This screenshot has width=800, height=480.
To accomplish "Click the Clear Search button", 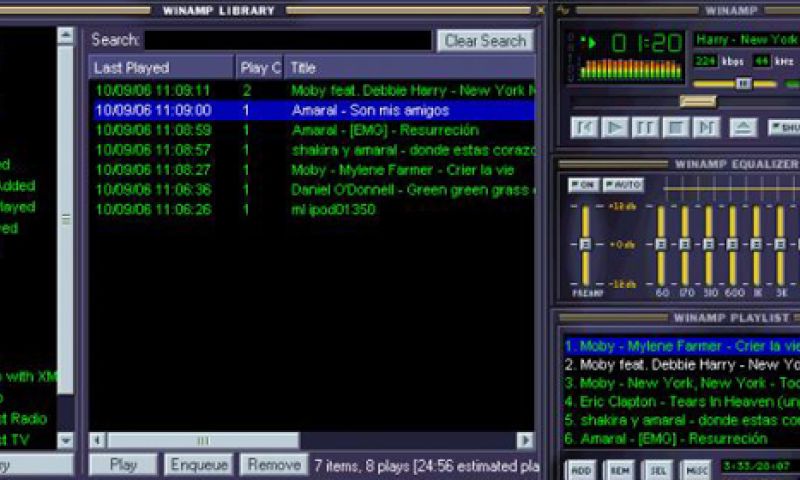I will pyautogui.click(x=485, y=41).
